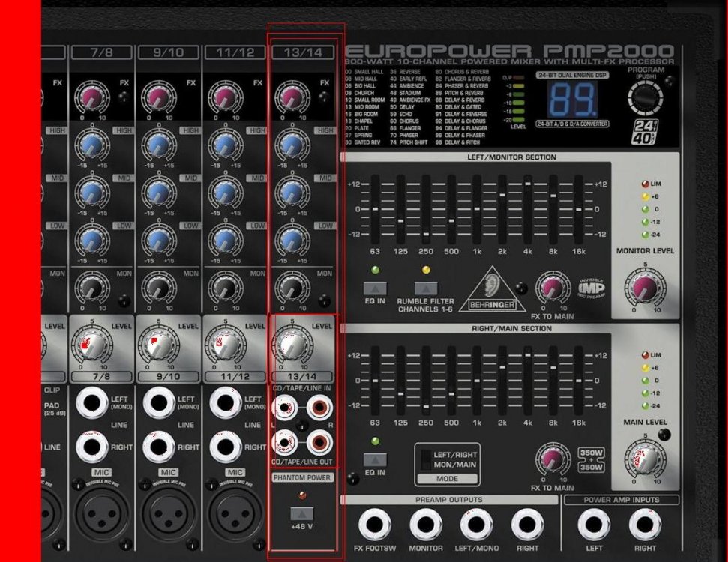Screen dimensions: 728x562
Task: Click the FX preset name "GATED REV"
Action: coord(367,142)
